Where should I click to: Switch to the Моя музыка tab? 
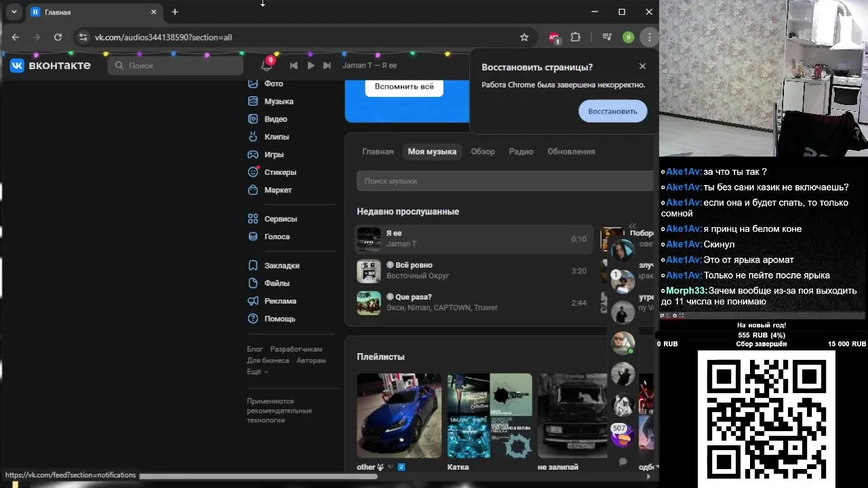point(432,151)
